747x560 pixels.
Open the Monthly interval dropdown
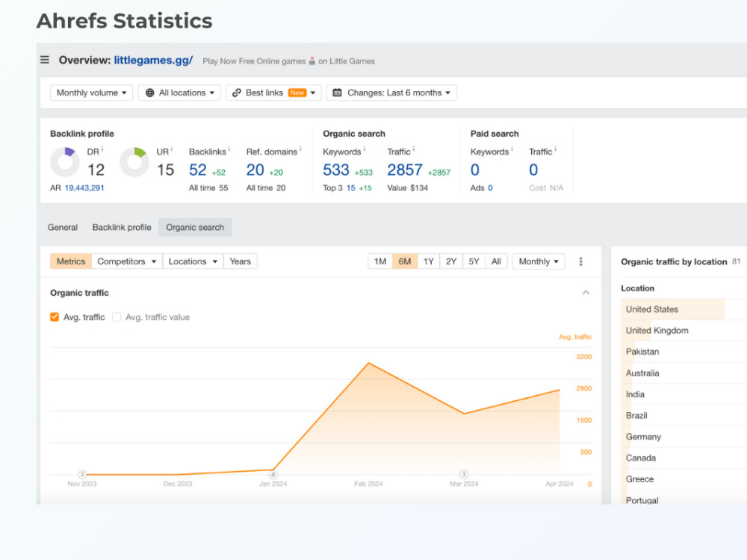[539, 261]
